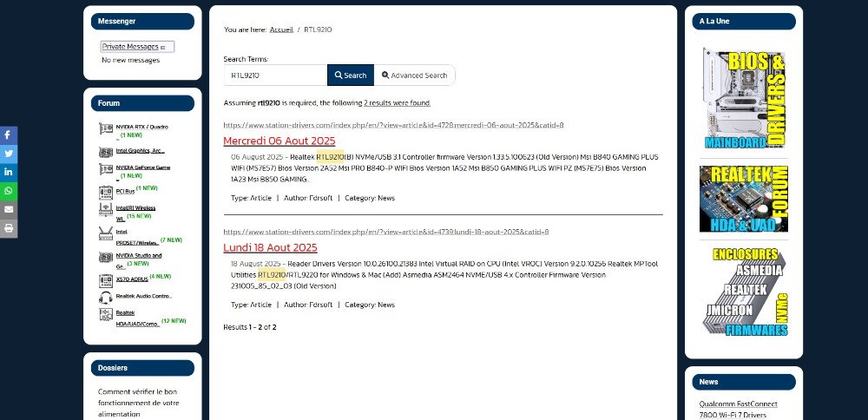Click the NVIDIA RTX / Quadro graphics card icon
This screenshot has height=420, width=868.
tap(106, 128)
